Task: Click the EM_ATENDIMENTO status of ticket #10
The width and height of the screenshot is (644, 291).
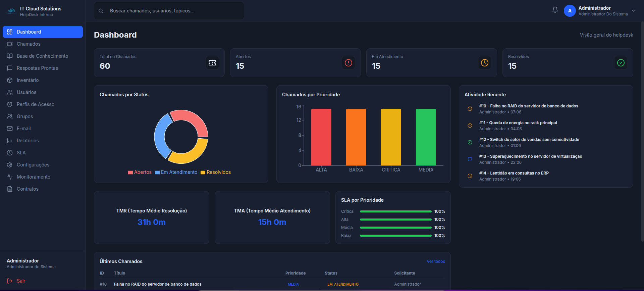Action: click(343, 284)
